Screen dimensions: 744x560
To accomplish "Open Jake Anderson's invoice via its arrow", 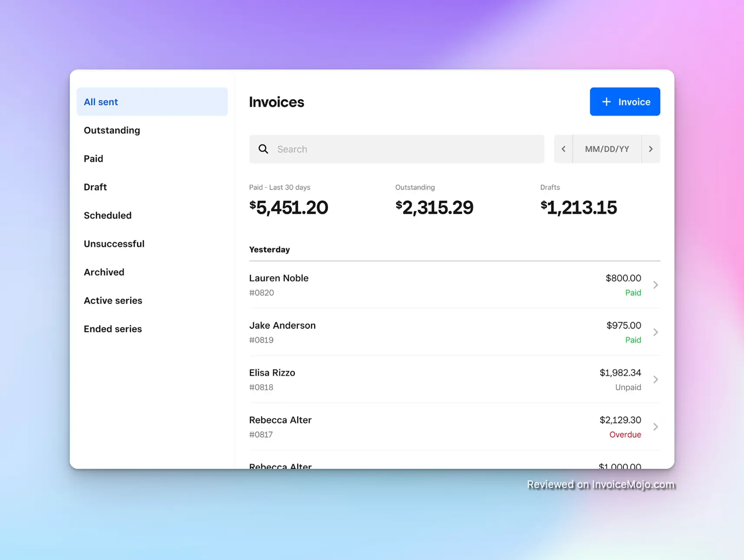I will (655, 332).
